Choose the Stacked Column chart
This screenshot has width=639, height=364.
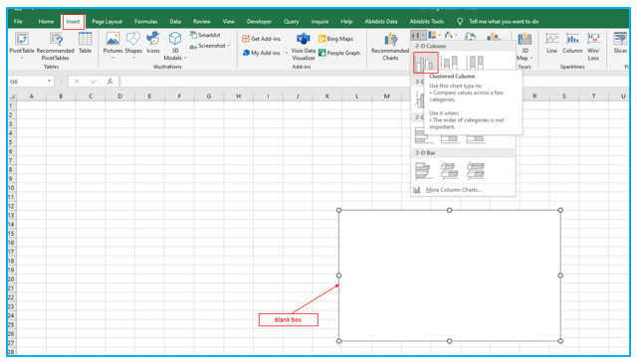click(x=450, y=63)
